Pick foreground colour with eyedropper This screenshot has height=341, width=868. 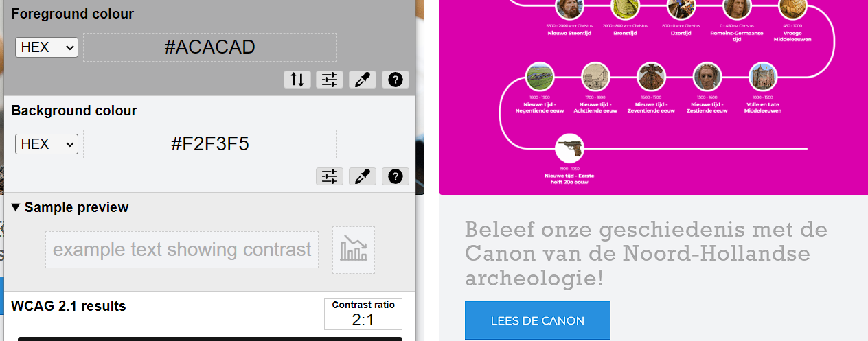coord(363,80)
